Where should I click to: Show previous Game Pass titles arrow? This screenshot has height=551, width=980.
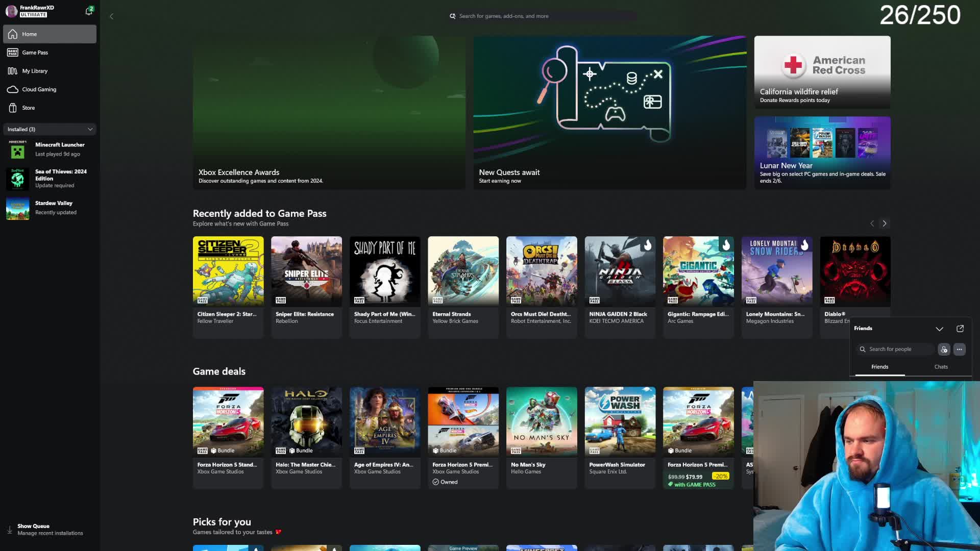pyautogui.click(x=872, y=223)
